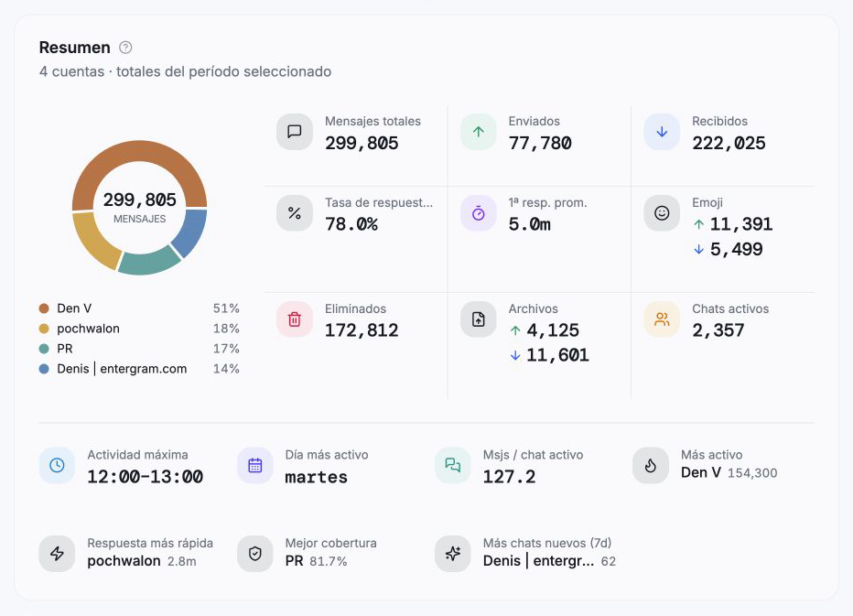Click the flame icon for Más activo
This screenshot has height=616, width=853.
tap(651, 465)
